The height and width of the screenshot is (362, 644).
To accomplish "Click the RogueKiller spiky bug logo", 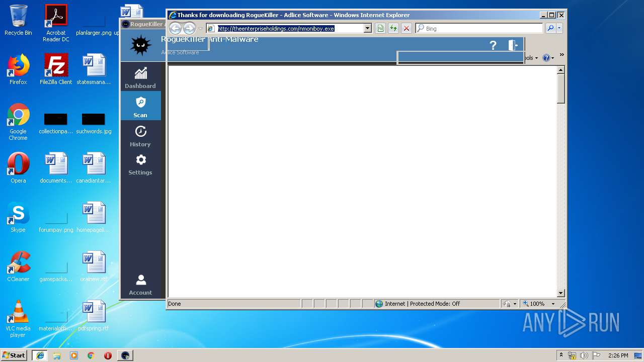I will pyautogui.click(x=140, y=46).
